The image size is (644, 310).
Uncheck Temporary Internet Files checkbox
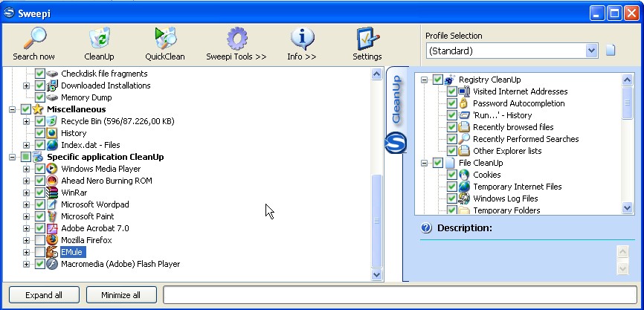(452, 187)
